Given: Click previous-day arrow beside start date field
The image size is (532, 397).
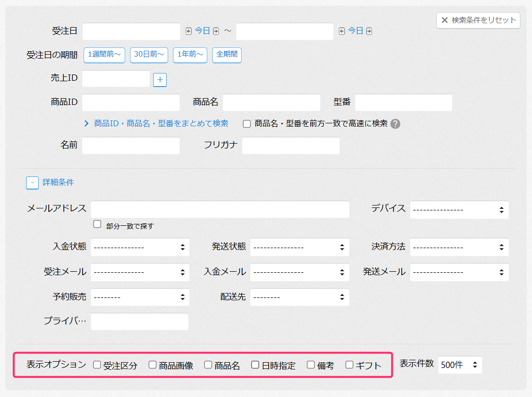Looking at the screenshot, I should [x=189, y=31].
